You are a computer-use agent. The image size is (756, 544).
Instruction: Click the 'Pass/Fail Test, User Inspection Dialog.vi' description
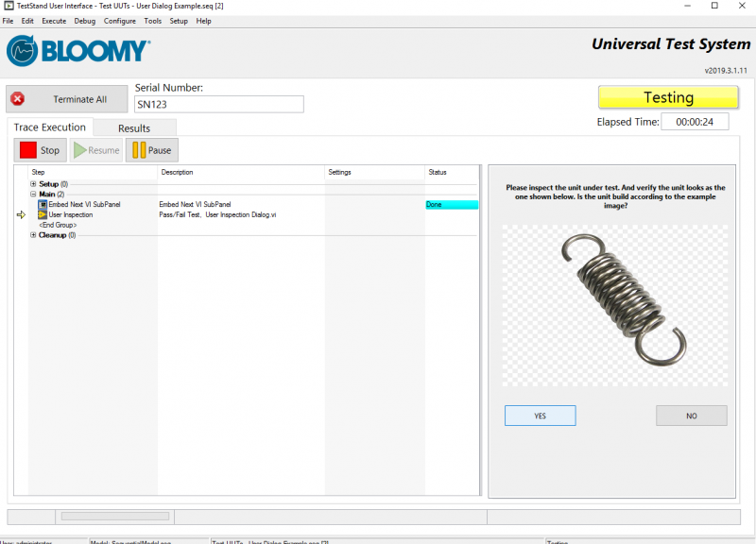point(217,215)
